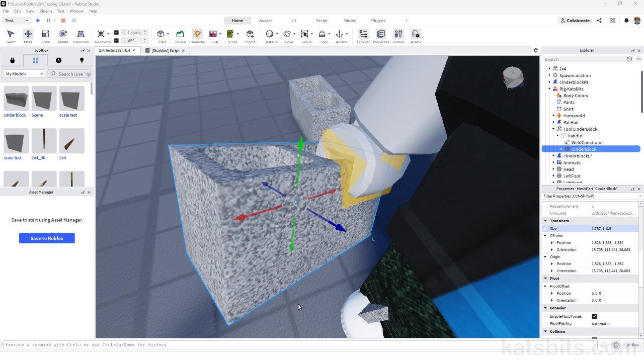Open the Toolbox Creations lightbulb tab
The image size is (644, 362).
82,60
